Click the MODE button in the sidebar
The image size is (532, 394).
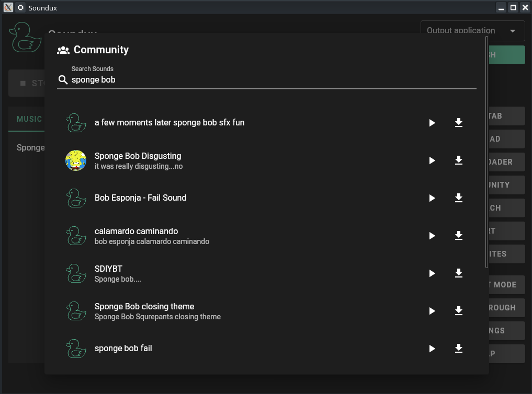(507, 285)
